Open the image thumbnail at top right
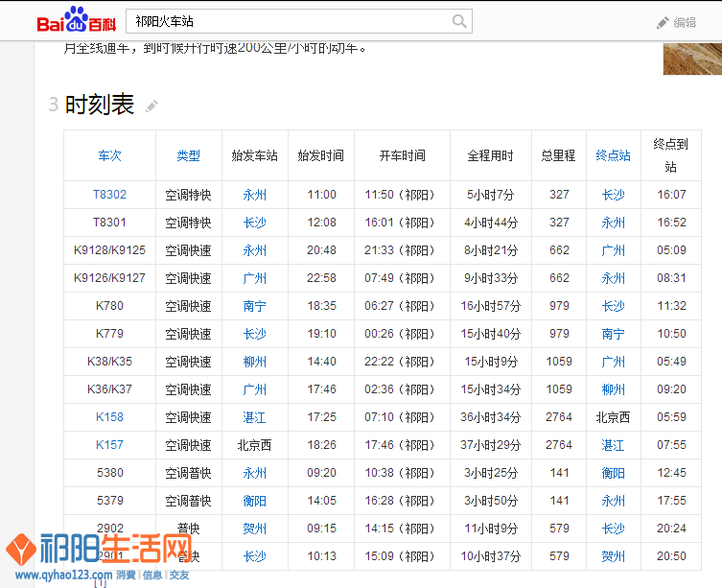Screen dimensions: 722x588 (692, 59)
